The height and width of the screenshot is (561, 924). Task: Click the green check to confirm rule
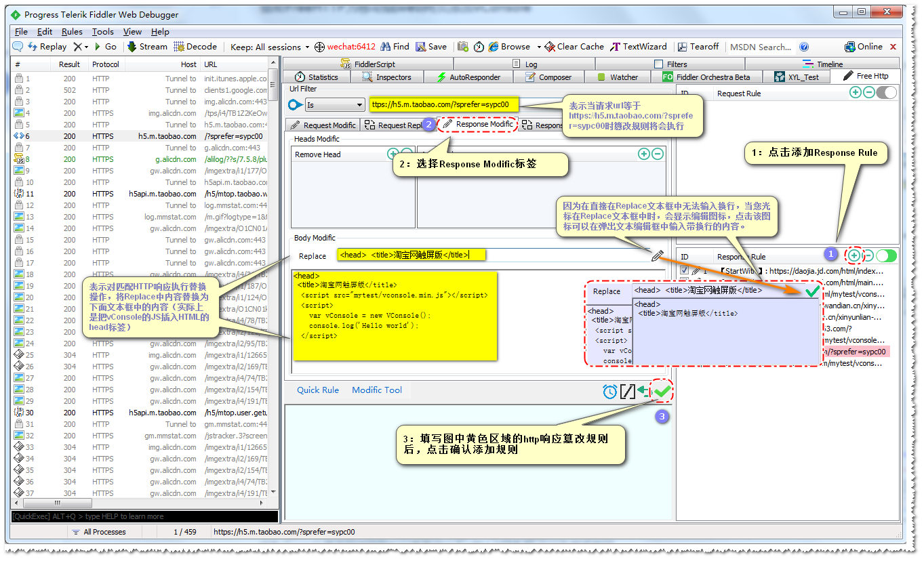point(662,391)
